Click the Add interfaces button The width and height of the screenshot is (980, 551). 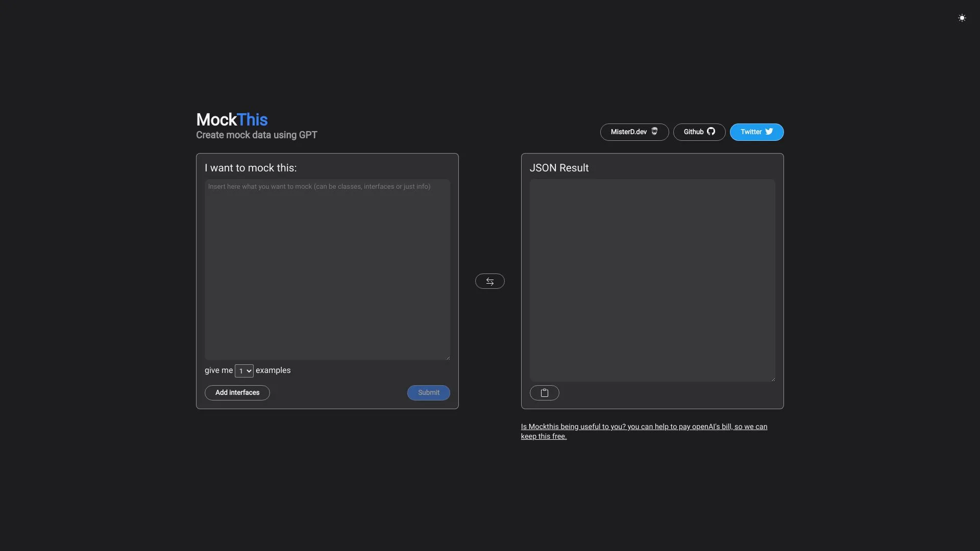coord(236,392)
